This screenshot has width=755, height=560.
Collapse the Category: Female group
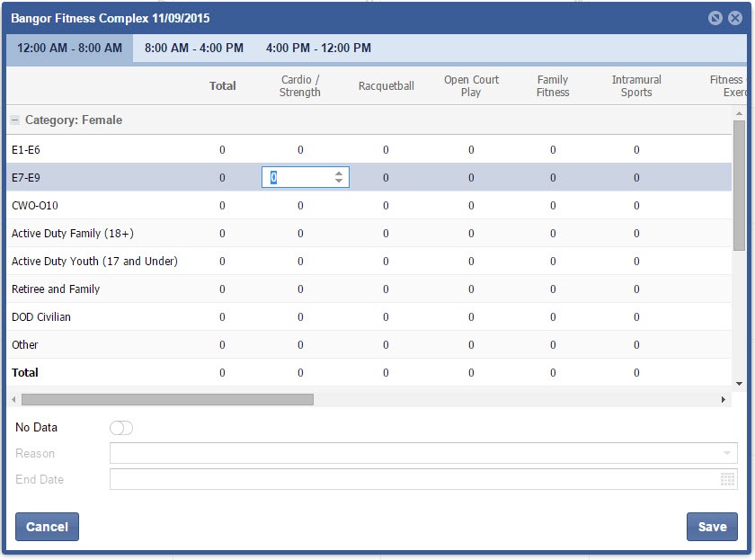15,120
